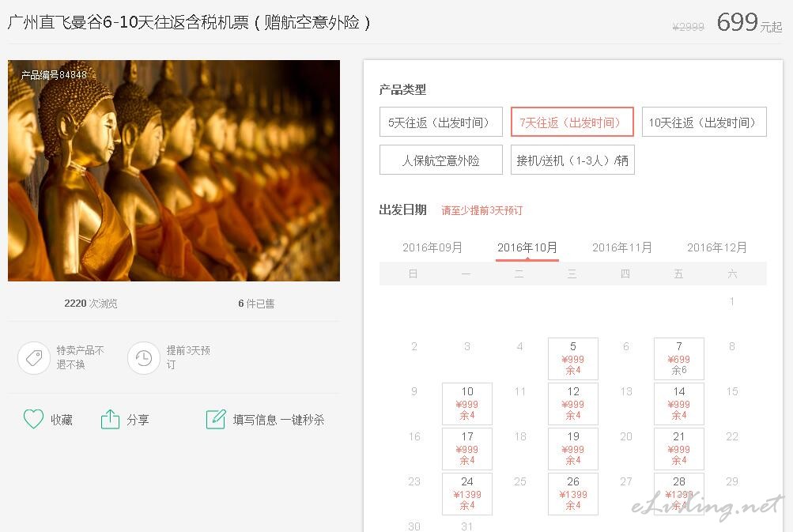Select 7天往返 product type option

point(572,122)
